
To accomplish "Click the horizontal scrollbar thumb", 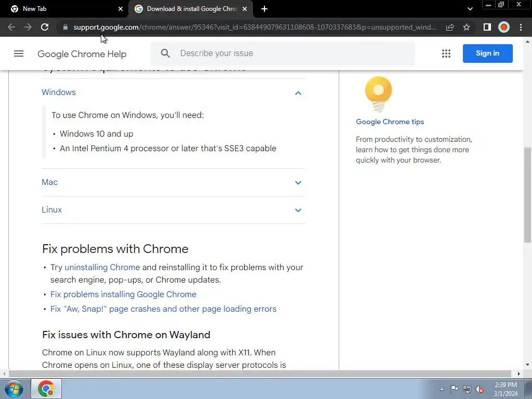I will coord(260,374).
